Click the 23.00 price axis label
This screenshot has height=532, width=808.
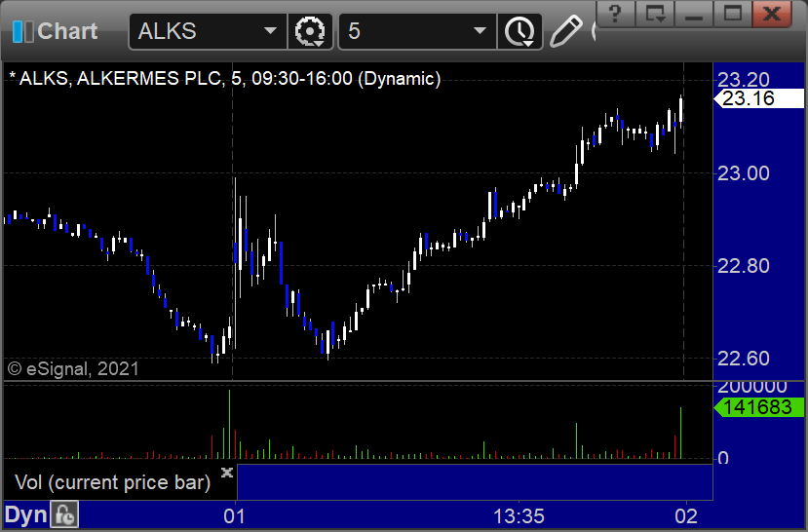(743, 173)
